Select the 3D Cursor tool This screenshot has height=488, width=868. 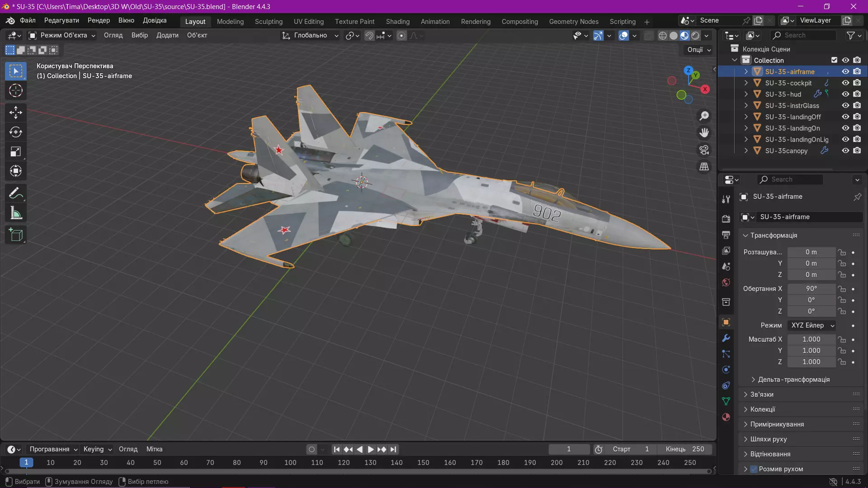16,91
